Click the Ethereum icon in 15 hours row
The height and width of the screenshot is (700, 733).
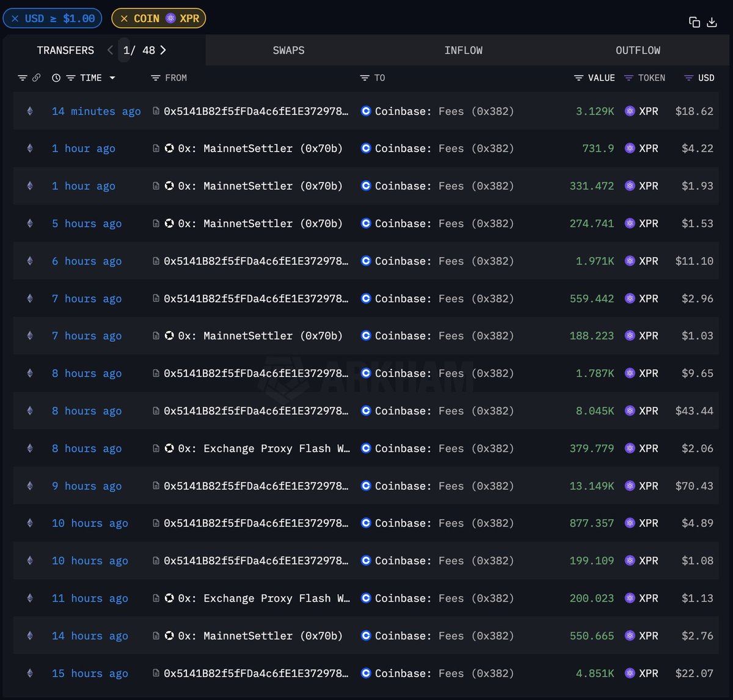(x=30, y=673)
